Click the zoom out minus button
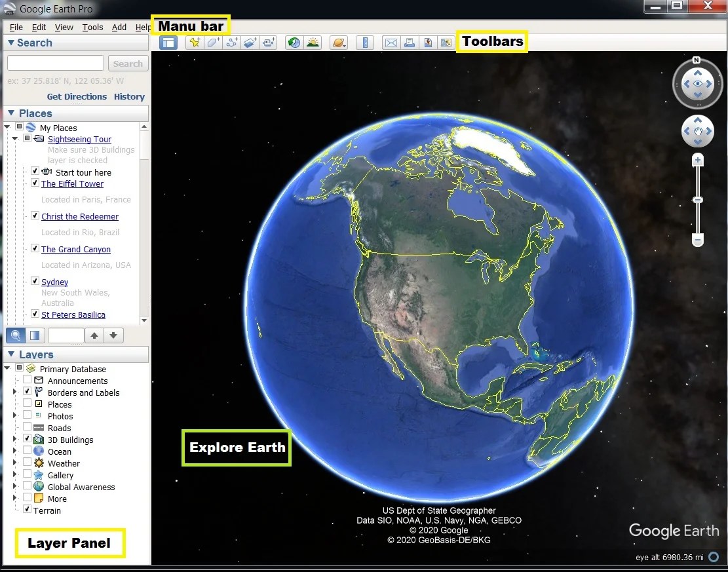The image size is (728, 572). click(x=697, y=240)
